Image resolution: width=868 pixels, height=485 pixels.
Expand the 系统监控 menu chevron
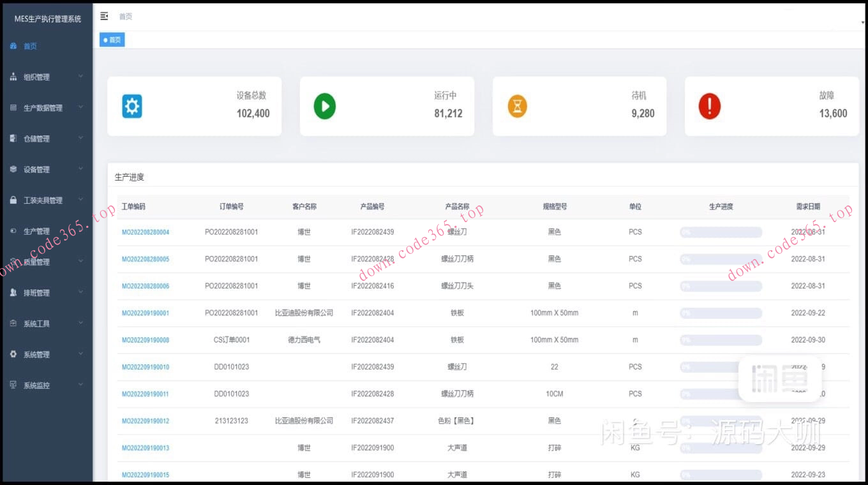click(x=80, y=384)
